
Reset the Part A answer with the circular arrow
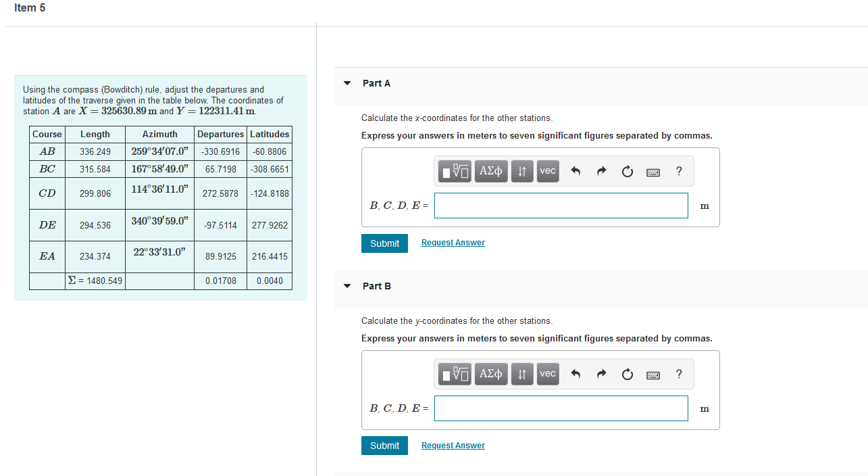pos(627,171)
